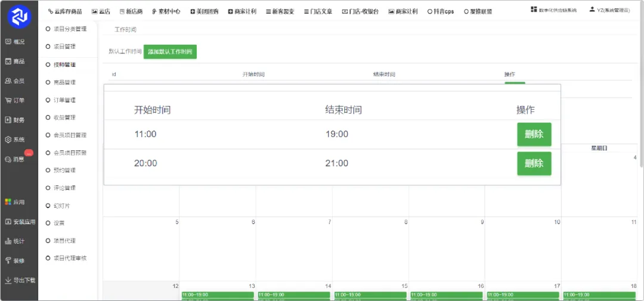644x301 pixels.
Task: Select 技师管理 in the submenu
Action: 64,64
